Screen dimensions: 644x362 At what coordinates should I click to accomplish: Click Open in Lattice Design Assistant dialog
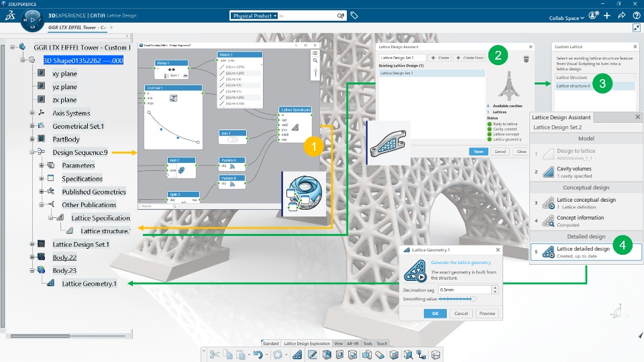click(x=478, y=152)
